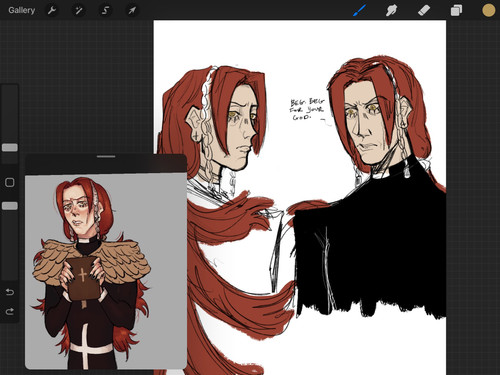The width and height of the screenshot is (500, 375).
Task: Tap the reference image of priest character
Action: [106, 272]
